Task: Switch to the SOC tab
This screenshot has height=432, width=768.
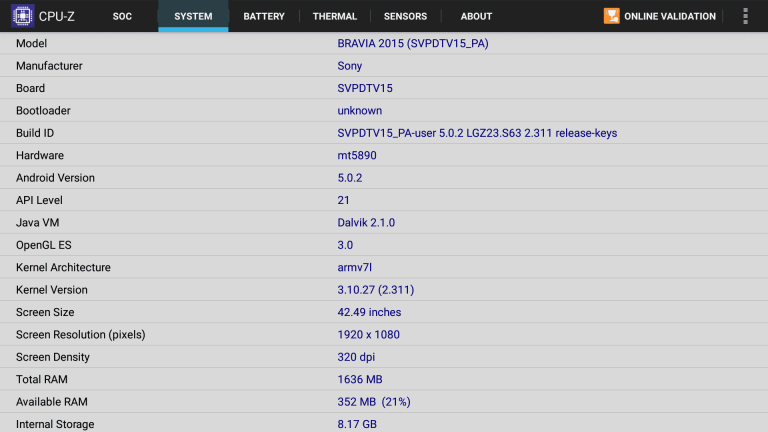Action: pyautogui.click(x=122, y=16)
